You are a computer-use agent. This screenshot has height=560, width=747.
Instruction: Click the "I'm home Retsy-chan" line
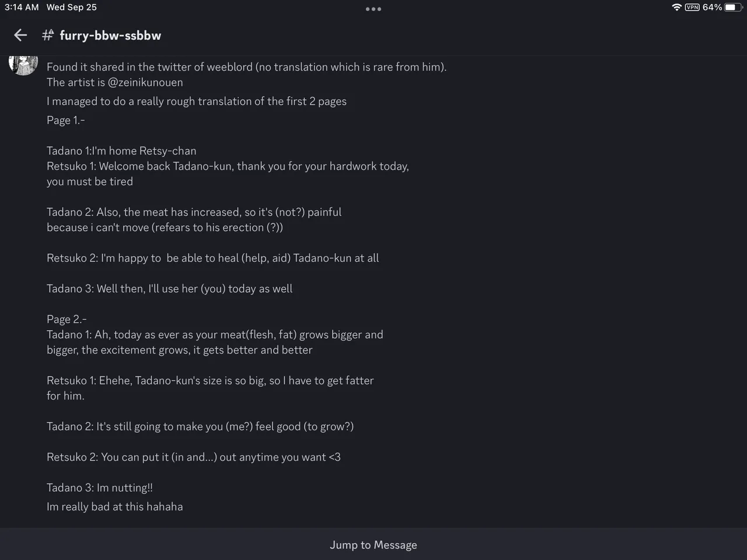point(121,151)
